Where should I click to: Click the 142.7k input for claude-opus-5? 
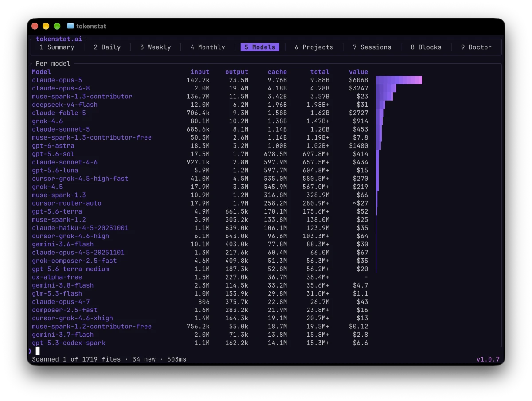pyautogui.click(x=198, y=80)
